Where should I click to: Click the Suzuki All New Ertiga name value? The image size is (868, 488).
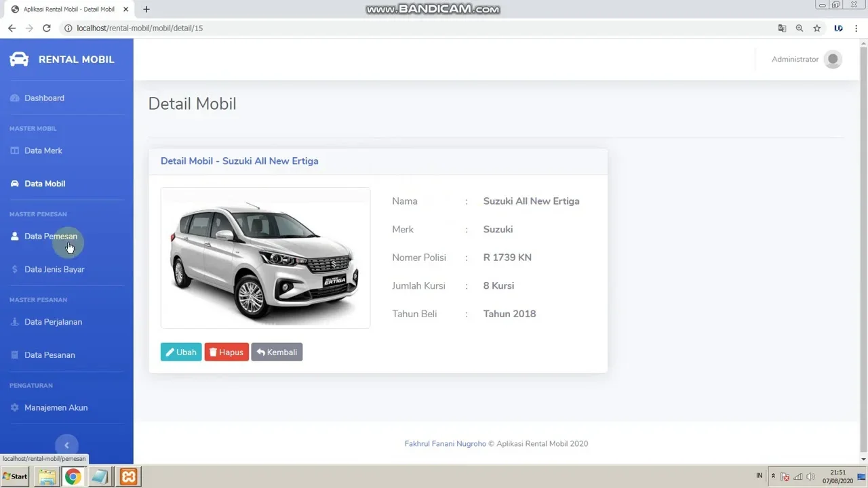[x=531, y=201]
